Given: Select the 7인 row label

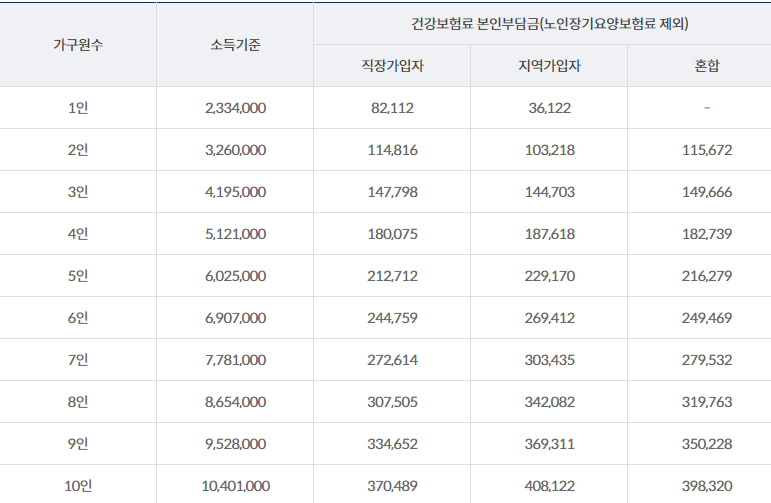Looking at the screenshot, I should [x=78, y=360].
